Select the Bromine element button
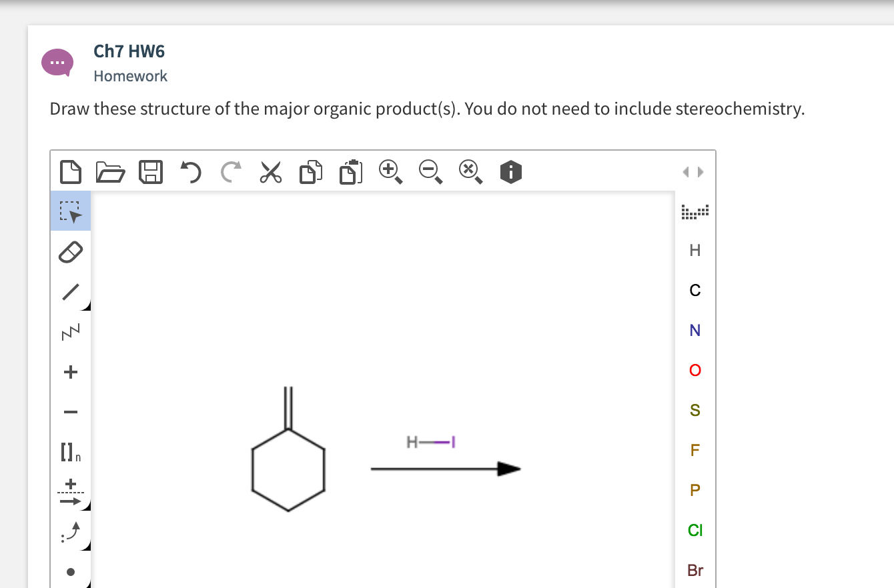 click(695, 571)
